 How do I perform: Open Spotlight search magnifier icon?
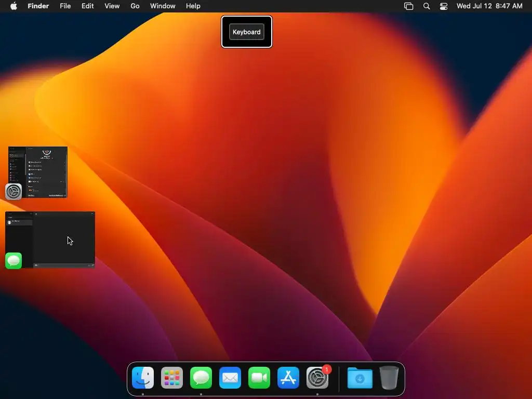tap(427, 6)
